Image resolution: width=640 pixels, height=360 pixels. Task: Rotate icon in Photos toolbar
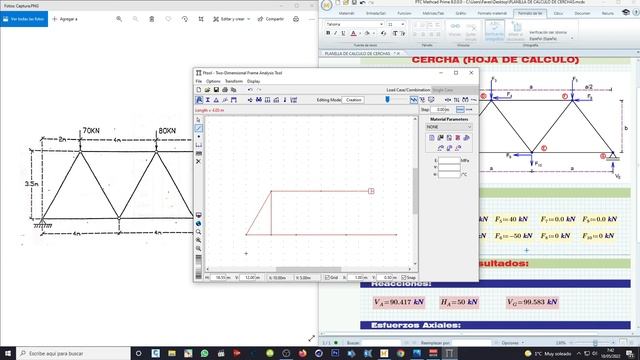tap(185, 19)
